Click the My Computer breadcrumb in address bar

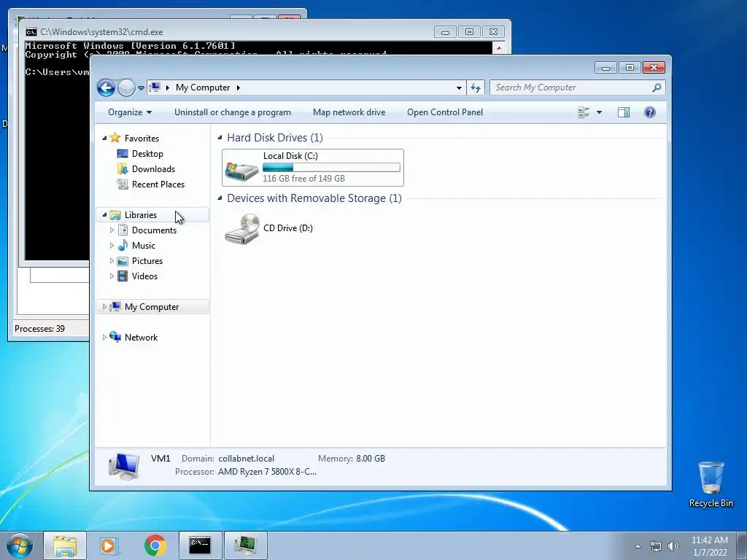pos(203,87)
